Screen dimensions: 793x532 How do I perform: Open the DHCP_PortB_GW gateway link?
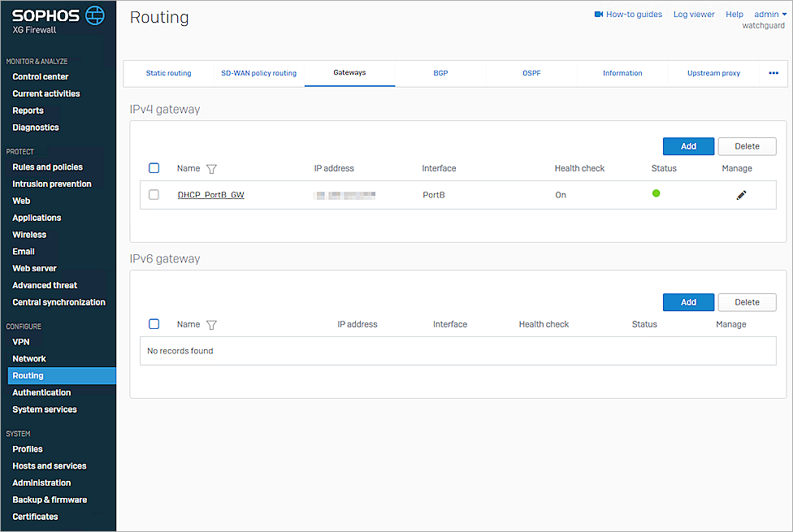click(210, 194)
